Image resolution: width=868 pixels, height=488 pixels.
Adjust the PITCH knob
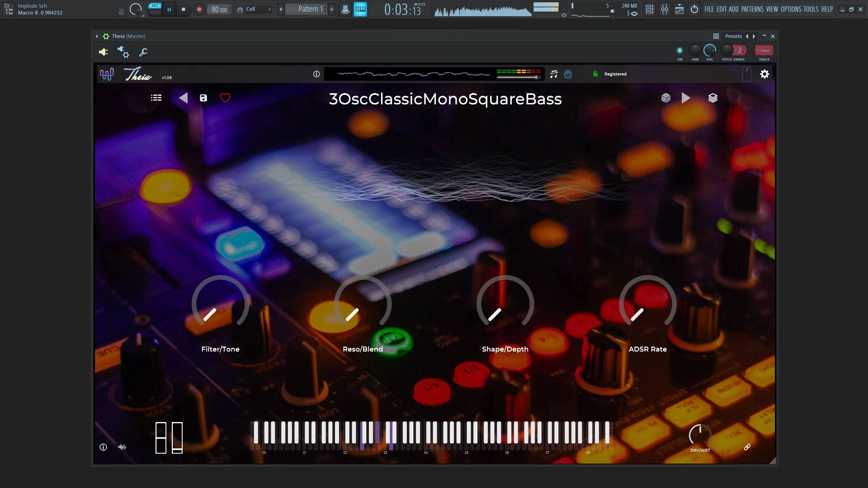(726, 50)
